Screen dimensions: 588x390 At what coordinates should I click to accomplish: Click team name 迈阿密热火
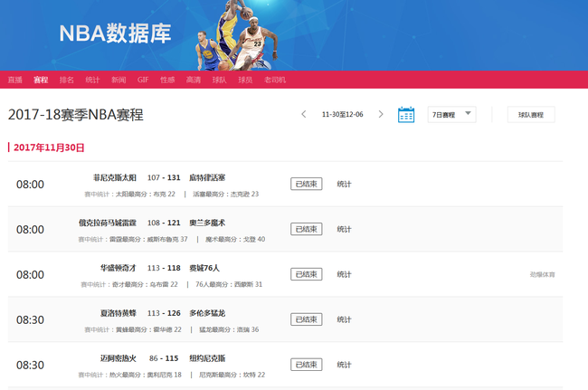[x=119, y=358]
